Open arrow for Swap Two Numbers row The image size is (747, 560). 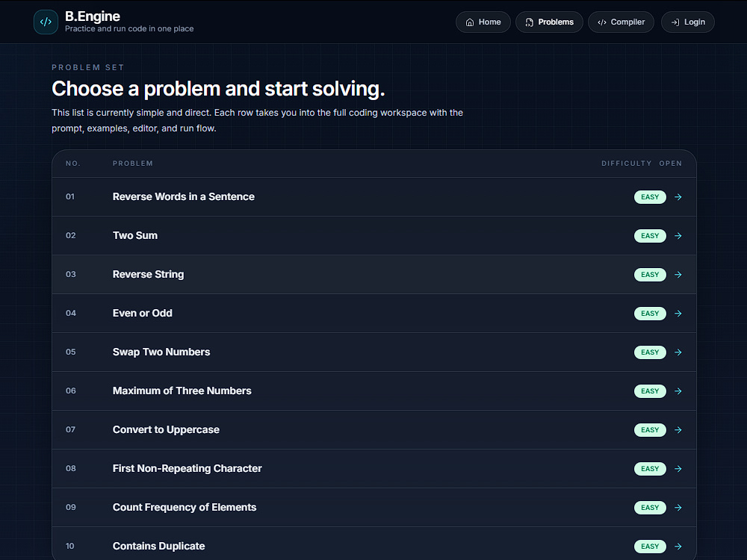(x=678, y=352)
